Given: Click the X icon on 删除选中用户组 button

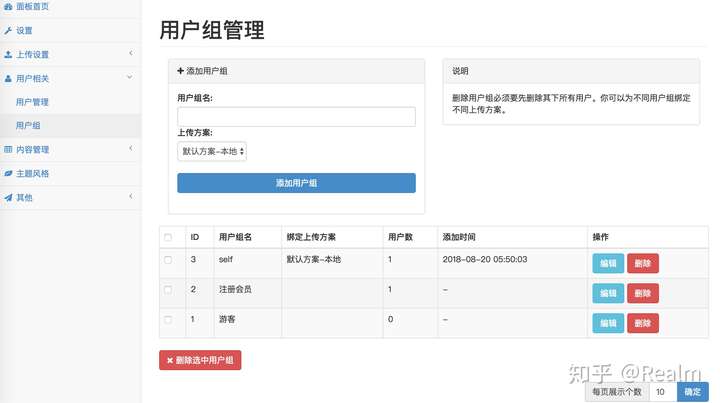Looking at the screenshot, I should (170, 360).
